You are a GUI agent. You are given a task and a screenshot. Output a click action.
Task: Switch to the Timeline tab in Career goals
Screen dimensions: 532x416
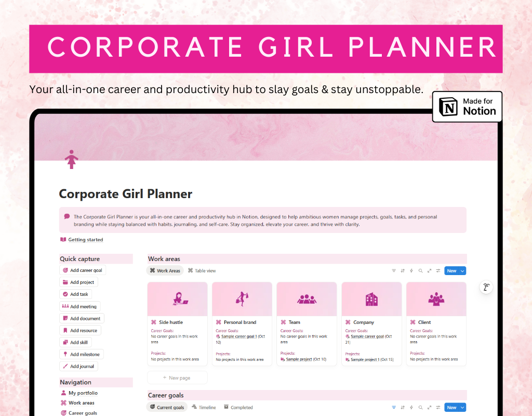point(204,407)
